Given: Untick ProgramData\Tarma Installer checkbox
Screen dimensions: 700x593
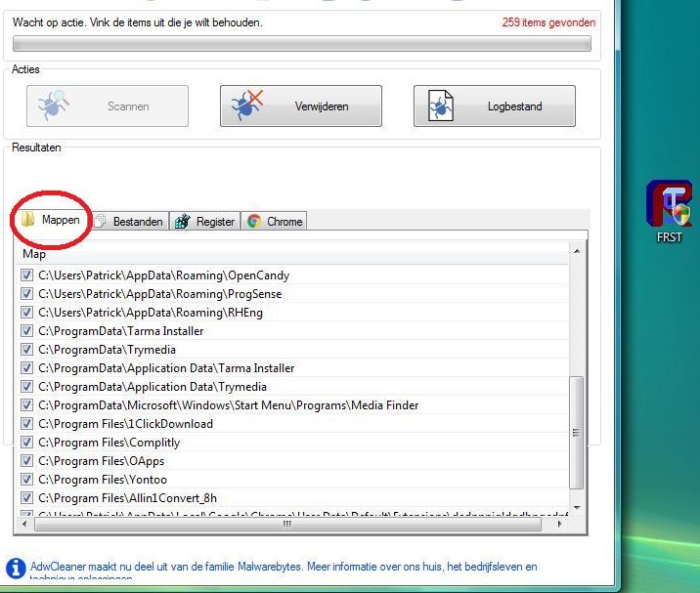Looking at the screenshot, I should coord(26,330).
